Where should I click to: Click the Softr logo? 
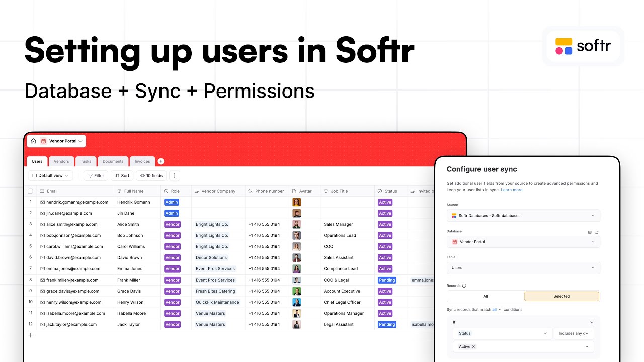[583, 46]
